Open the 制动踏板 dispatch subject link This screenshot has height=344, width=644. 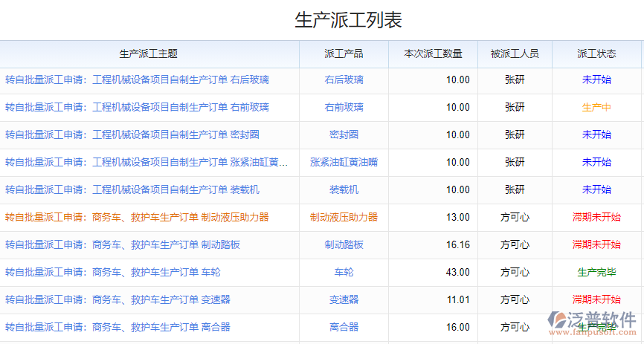point(123,244)
